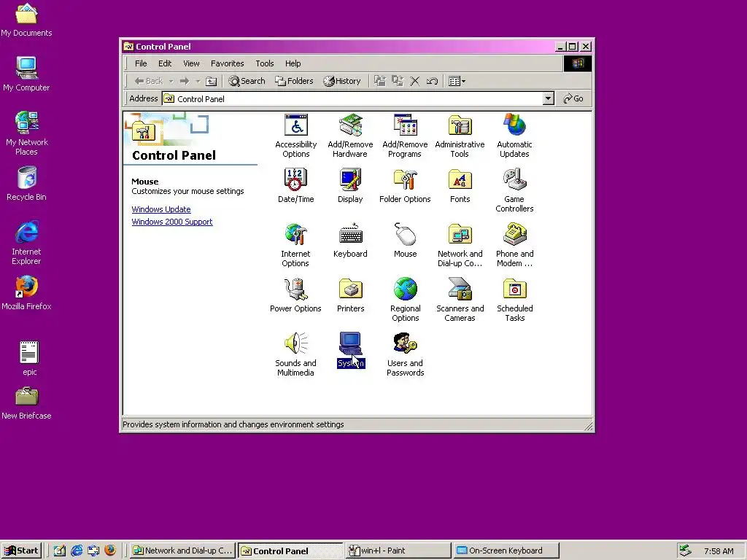Select My Computer desktop icon

pos(26,74)
